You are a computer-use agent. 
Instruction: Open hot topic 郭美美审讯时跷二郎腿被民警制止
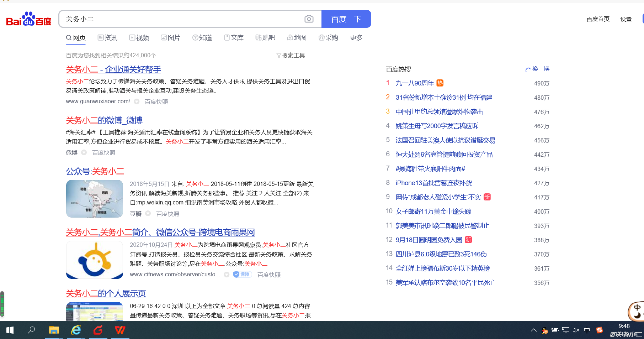click(442, 226)
